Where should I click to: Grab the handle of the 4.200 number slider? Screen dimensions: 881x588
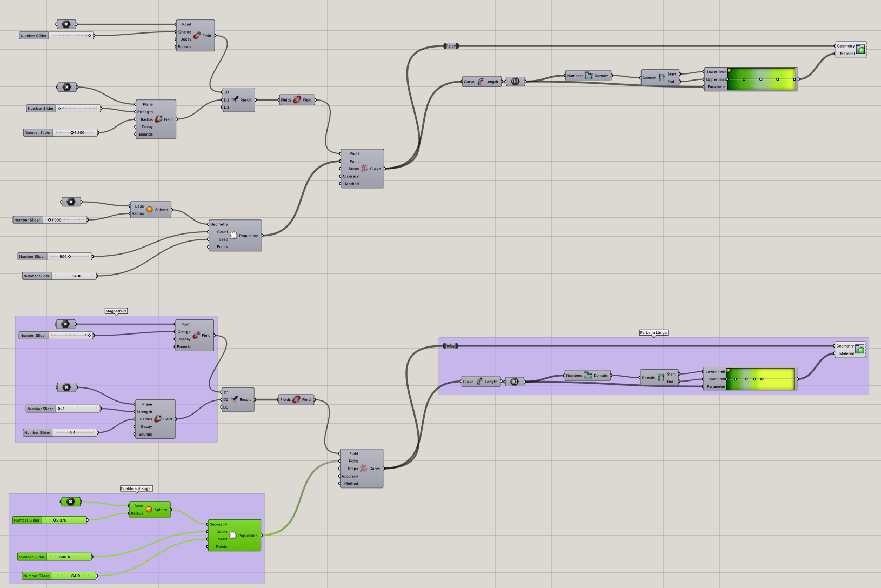[x=71, y=132]
